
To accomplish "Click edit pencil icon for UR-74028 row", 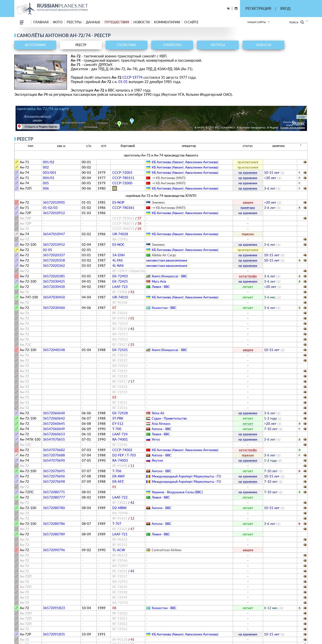I will point(17,234).
